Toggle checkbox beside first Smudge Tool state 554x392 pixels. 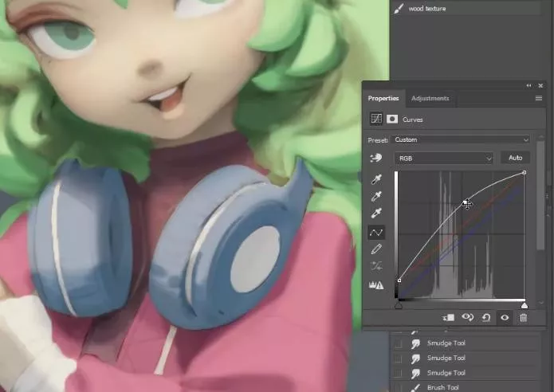coord(398,343)
